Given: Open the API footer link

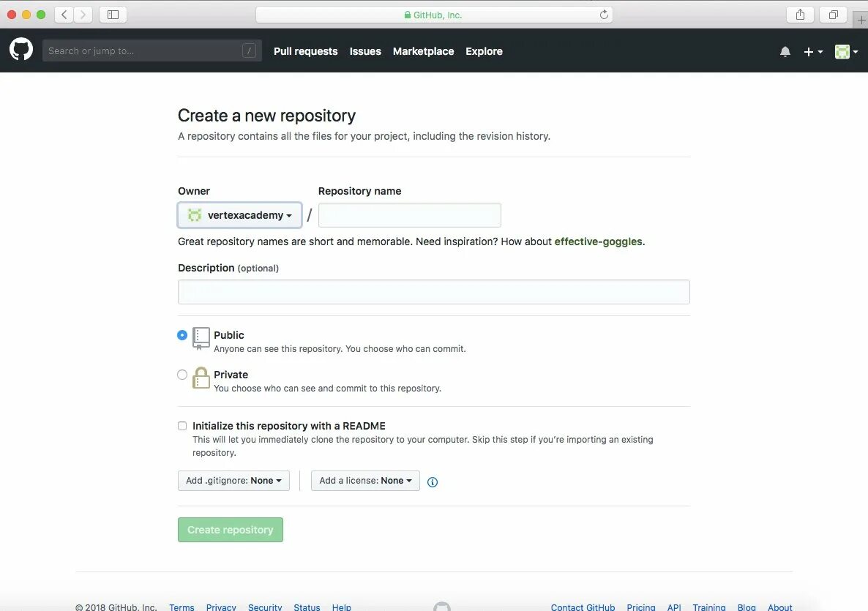Looking at the screenshot, I should 674,607.
